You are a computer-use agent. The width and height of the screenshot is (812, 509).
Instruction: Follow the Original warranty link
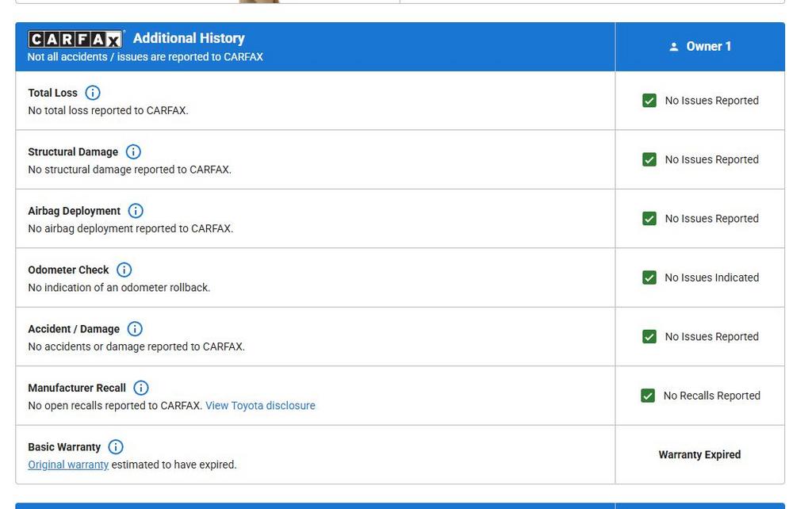point(68,465)
